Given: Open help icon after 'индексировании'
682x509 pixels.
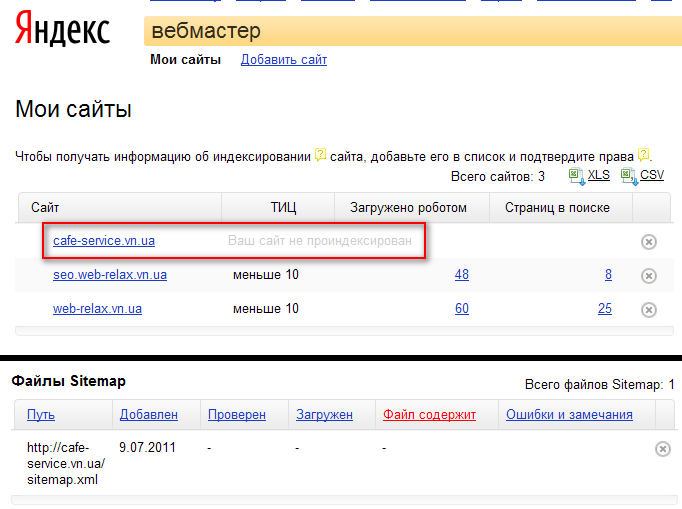Looking at the screenshot, I should coord(320,154).
